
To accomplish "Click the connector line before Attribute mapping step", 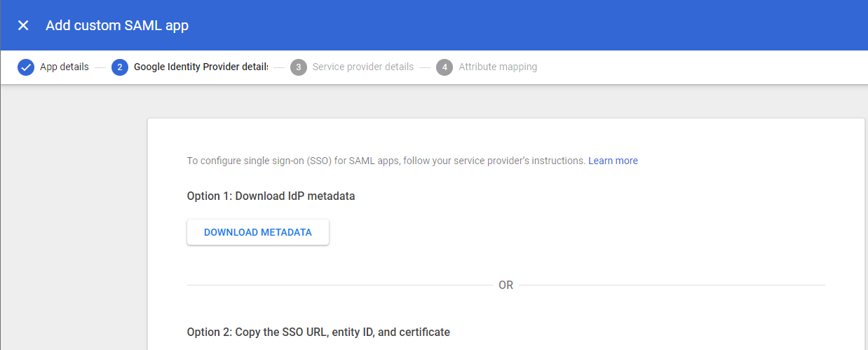I will (x=425, y=67).
